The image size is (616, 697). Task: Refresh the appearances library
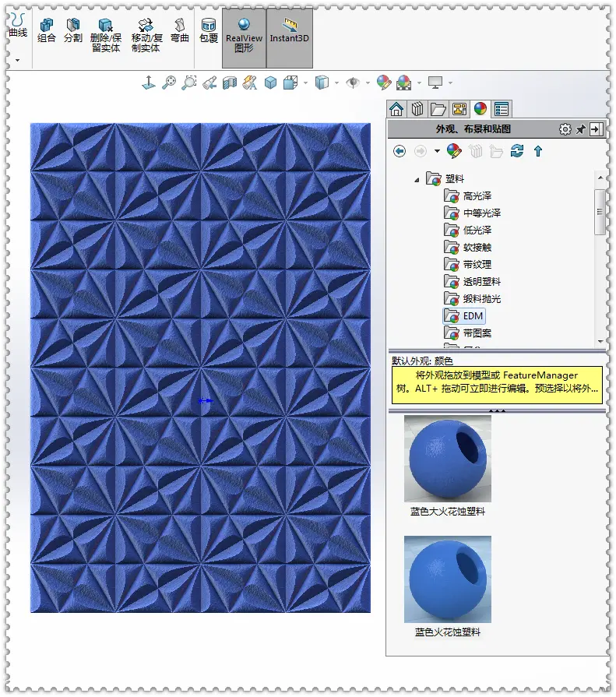click(517, 151)
